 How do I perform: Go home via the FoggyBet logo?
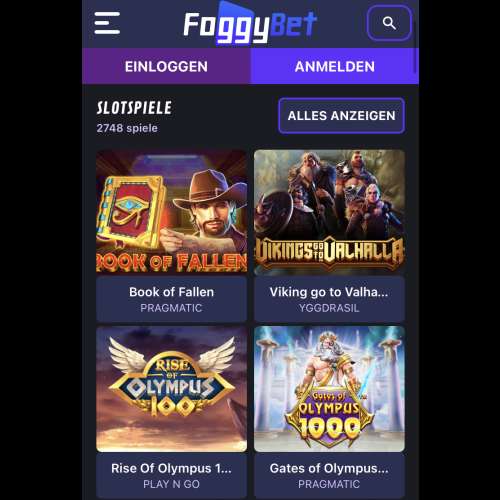coord(250,24)
